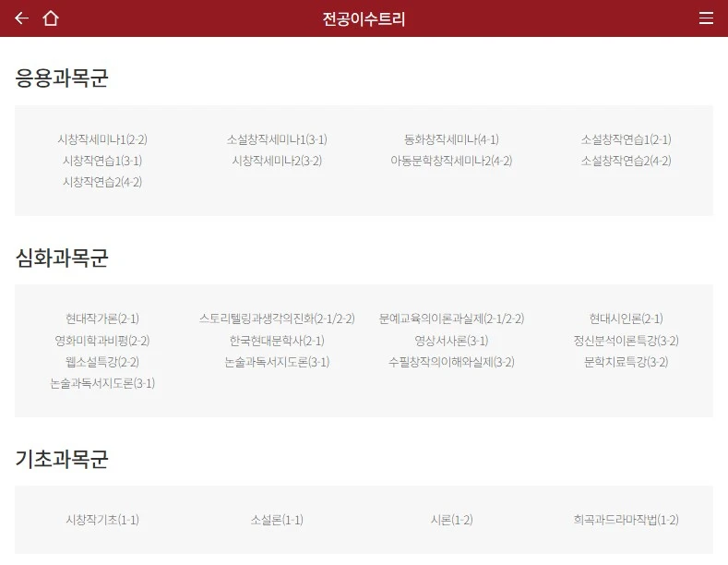The height and width of the screenshot is (565, 728).
Task: Open course 소설창작세미나1(3-1)
Action: click(x=277, y=139)
